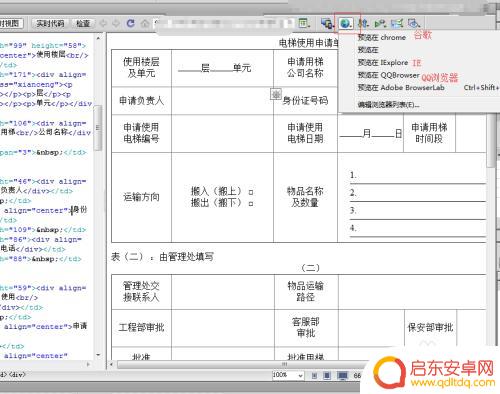The width and height of the screenshot is (500, 394).
Task: Choose 预览在 Adobe BrowserLab menu item
Action: click(401, 88)
